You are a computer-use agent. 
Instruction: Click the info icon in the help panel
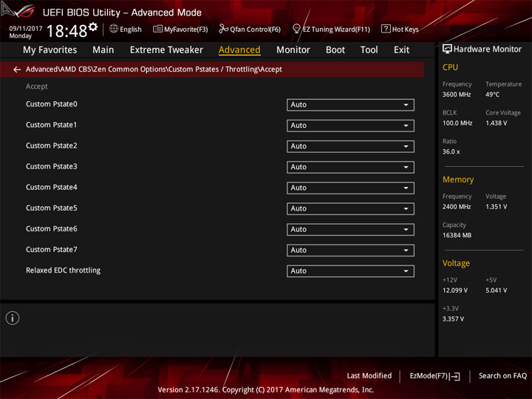13,318
